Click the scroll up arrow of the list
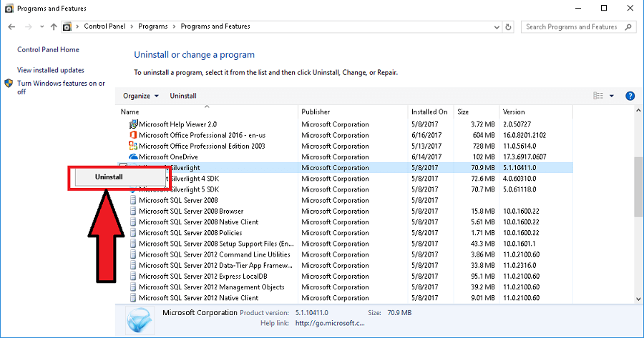This screenshot has width=644, height=338. [x=638, y=110]
